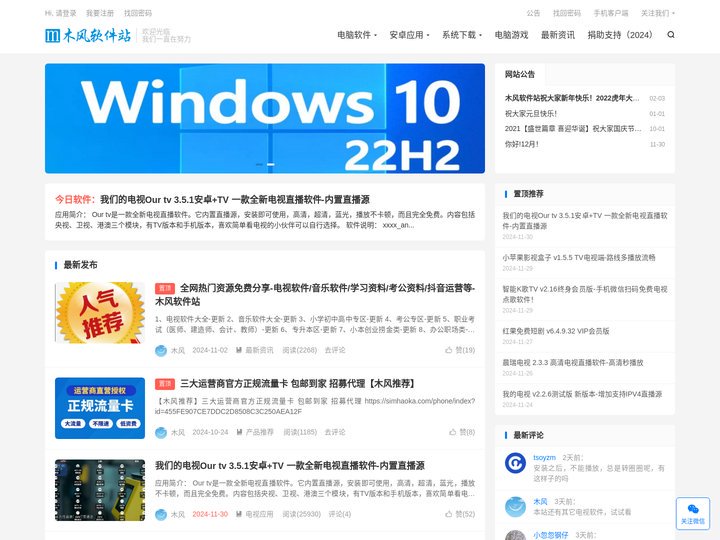This screenshot has width=720, height=540.
Task: Click 我要注册 link in top bar
Action: pyautogui.click(x=100, y=13)
